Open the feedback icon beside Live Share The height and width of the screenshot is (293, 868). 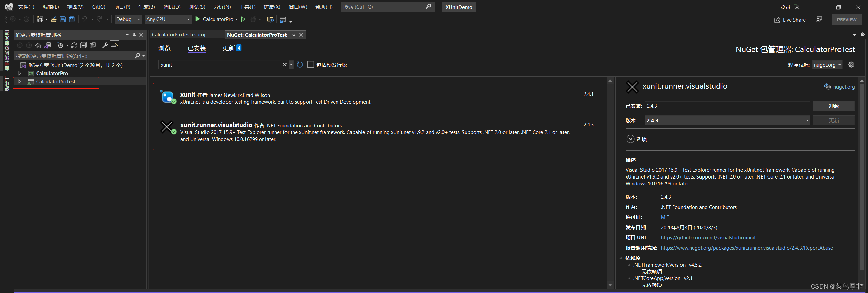tap(819, 20)
